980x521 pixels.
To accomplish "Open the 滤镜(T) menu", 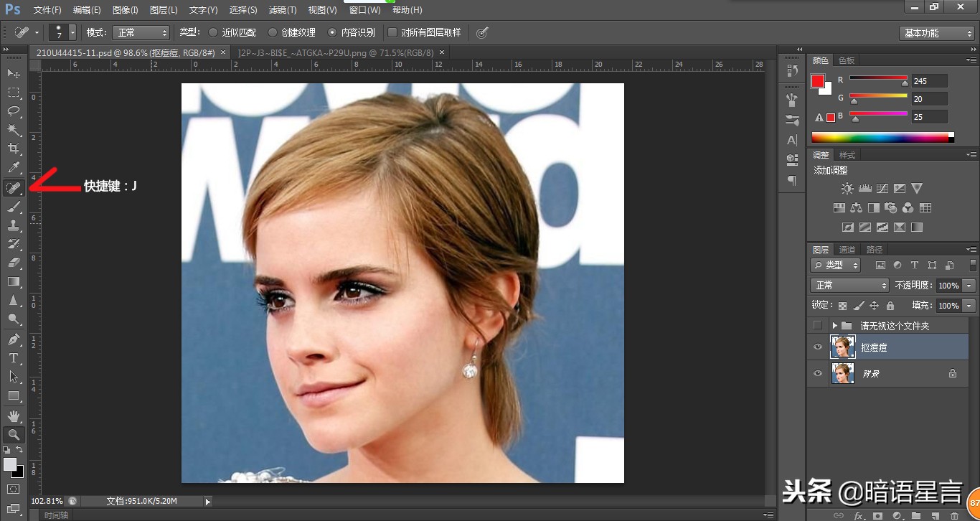I will point(282,10).
